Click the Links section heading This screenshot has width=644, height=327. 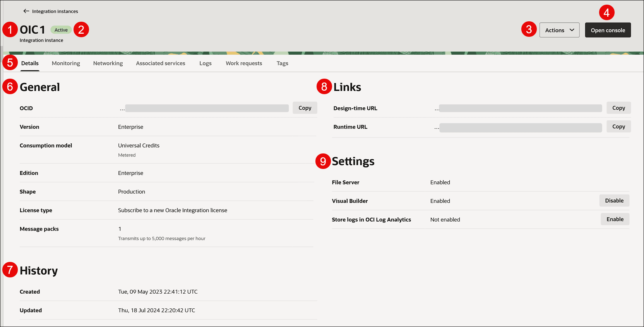point(347,87)
